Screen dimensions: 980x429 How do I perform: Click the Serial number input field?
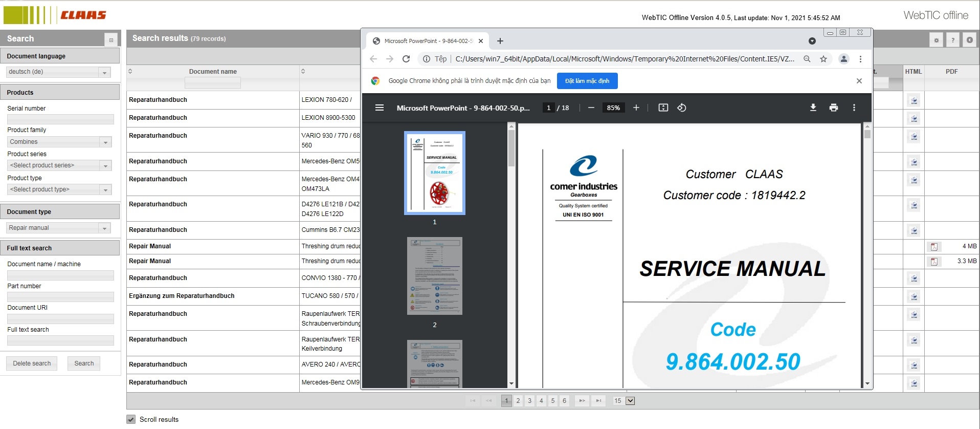coord(60,119)
